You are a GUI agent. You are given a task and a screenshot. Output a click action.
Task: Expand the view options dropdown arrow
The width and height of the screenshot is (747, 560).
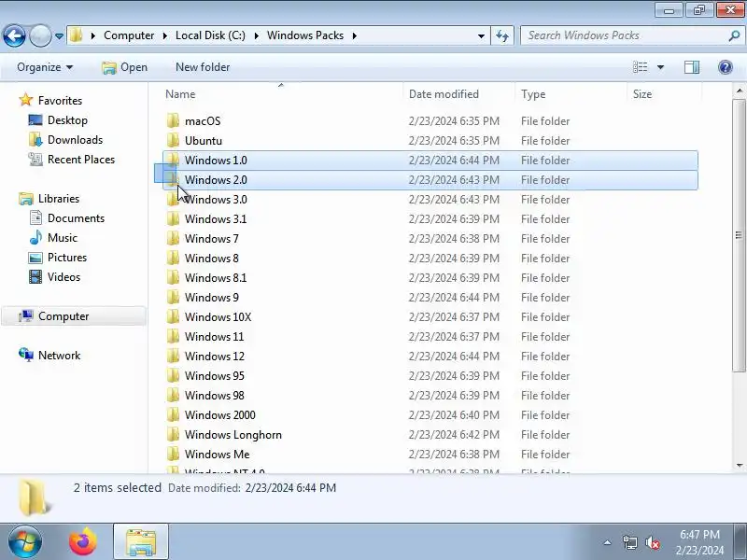[x=660, y=67]
